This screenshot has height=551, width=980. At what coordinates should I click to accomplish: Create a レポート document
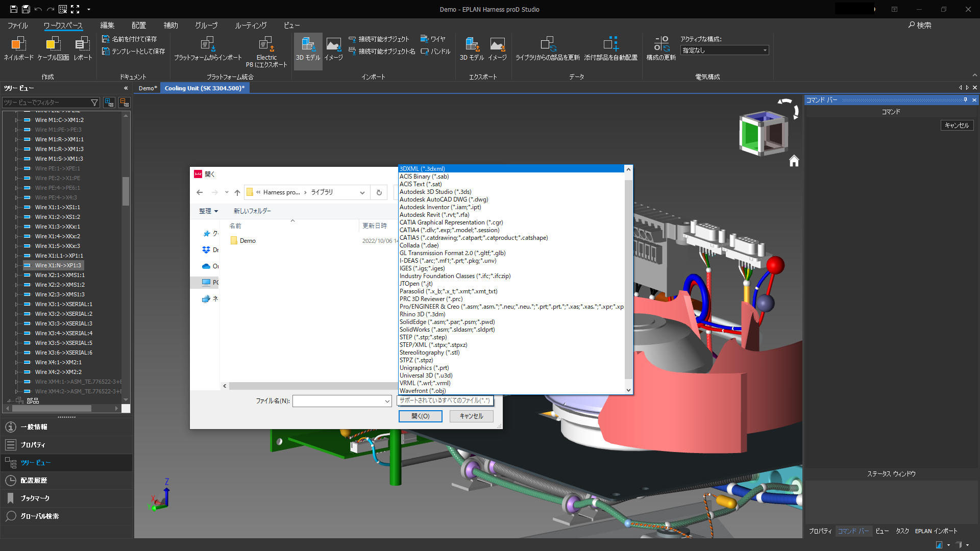pos(83,48)
